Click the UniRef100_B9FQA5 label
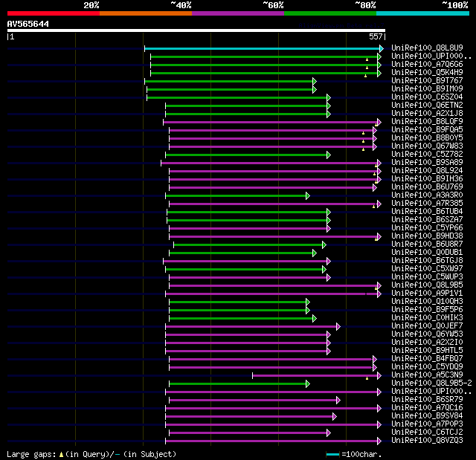476x460 pixels. (427, 130)
